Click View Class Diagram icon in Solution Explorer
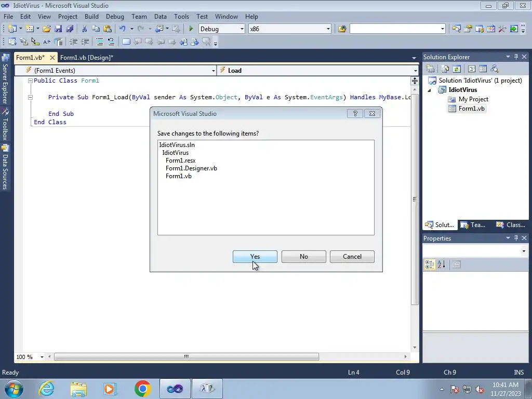This screenshot has height=399, width=532. 495,69
